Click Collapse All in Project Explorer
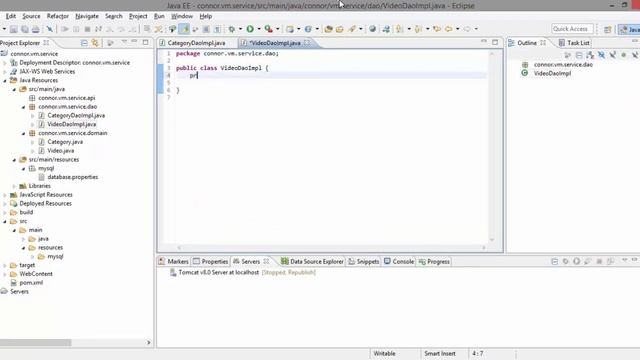Image resolution: width=640 pixels, height=360 pixels. (x=84, y=43)
